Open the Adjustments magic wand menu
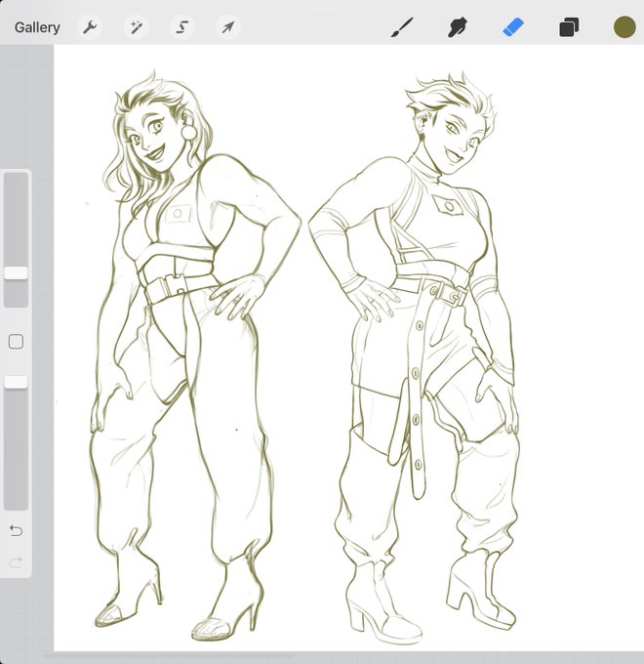Screen dimensions: 644x664 coord(136,27)
